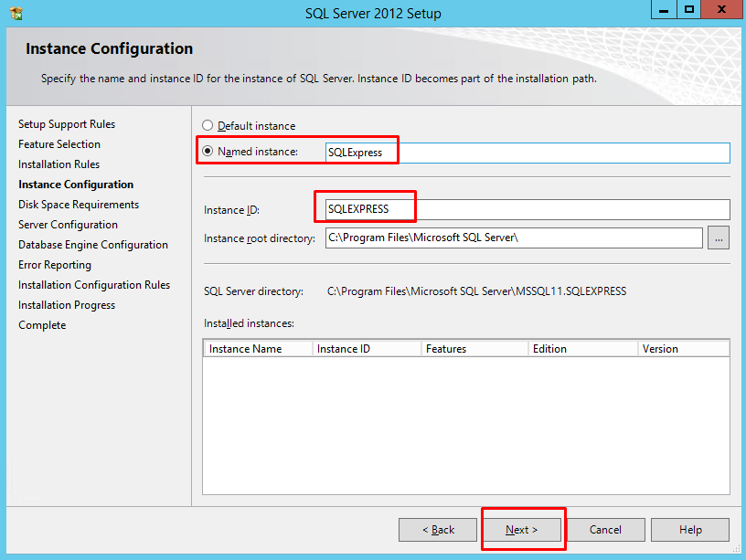The image size is (746, 560).
Task: Click the Instance ID column header
Action: coord(367,349)
